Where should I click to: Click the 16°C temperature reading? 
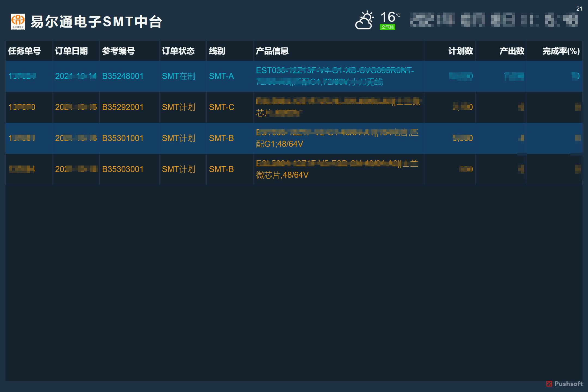coord(390,17)
